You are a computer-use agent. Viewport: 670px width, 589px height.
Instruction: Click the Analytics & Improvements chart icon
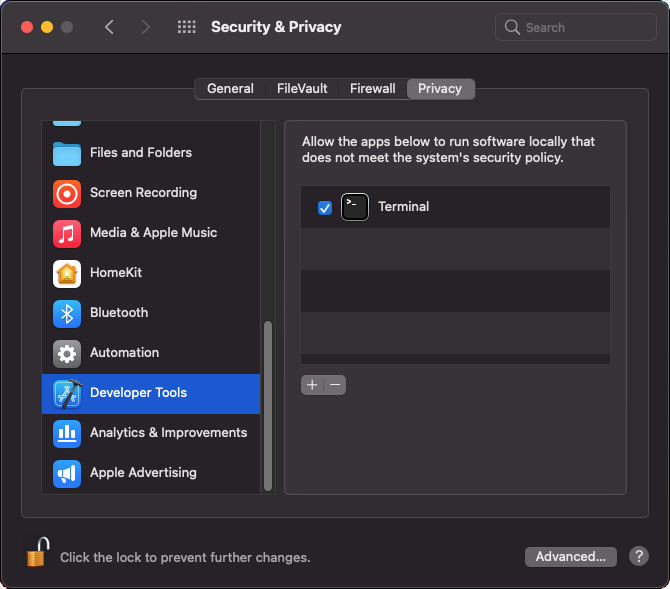point(67,433)
